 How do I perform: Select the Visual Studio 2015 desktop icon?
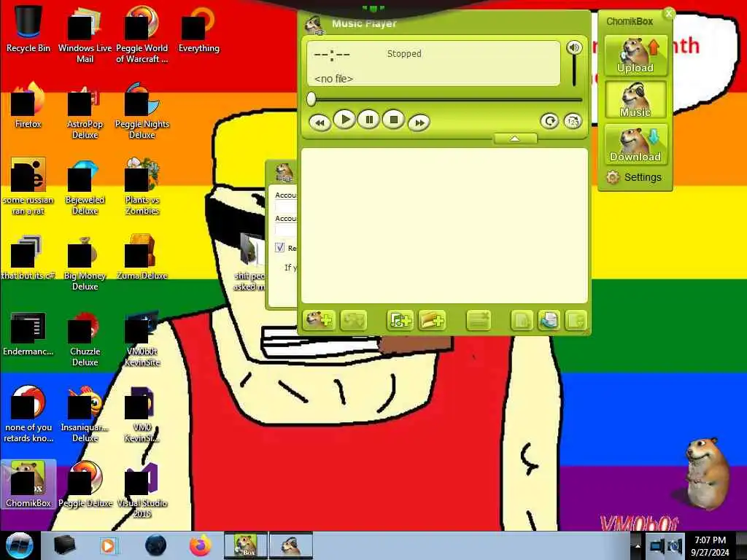point(142,489)
